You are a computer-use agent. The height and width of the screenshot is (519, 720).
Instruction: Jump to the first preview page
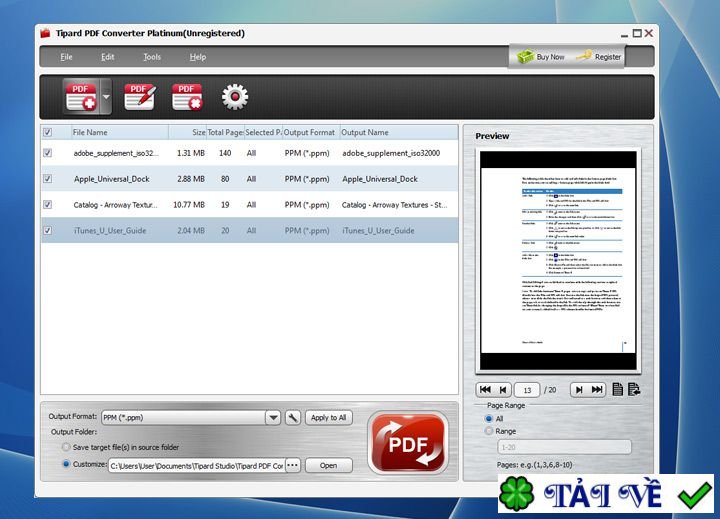485,390
